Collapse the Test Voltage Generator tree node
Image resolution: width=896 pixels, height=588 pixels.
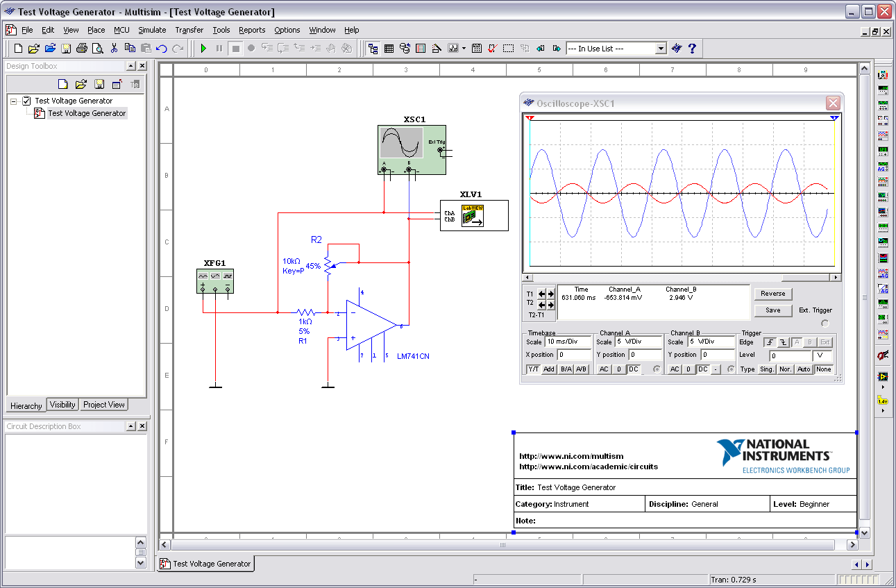pyautogui.click(x=13, y=101)
